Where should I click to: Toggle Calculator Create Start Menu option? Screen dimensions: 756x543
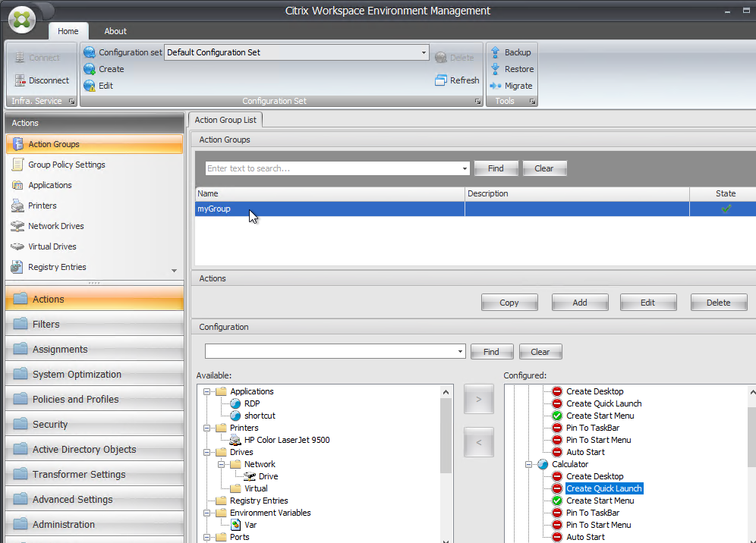[x=557, y=501]
